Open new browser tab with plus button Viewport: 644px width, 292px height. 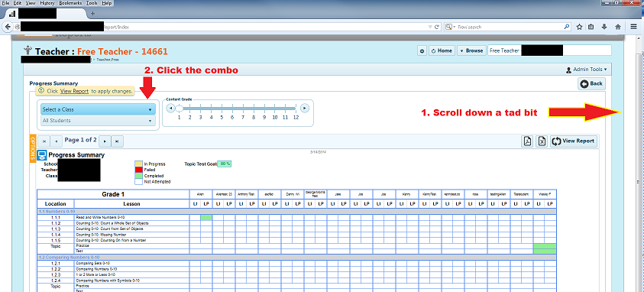click(92, 14)
